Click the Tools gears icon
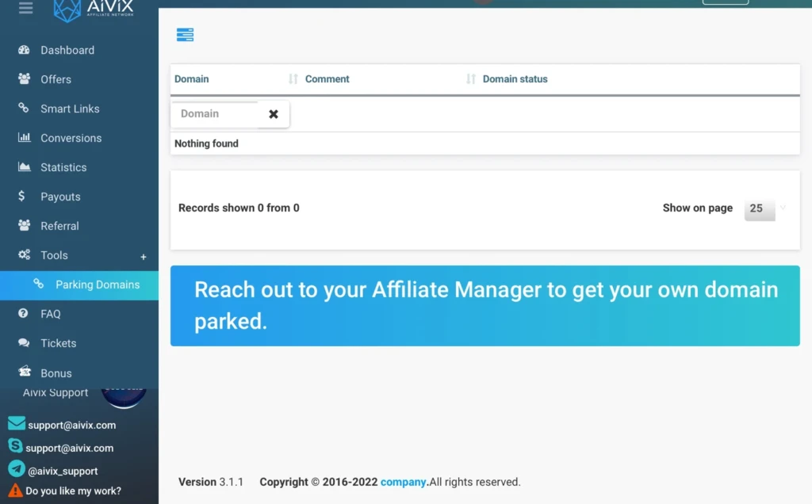Viewport: 812px width, 504px height. tap(24, 254)
